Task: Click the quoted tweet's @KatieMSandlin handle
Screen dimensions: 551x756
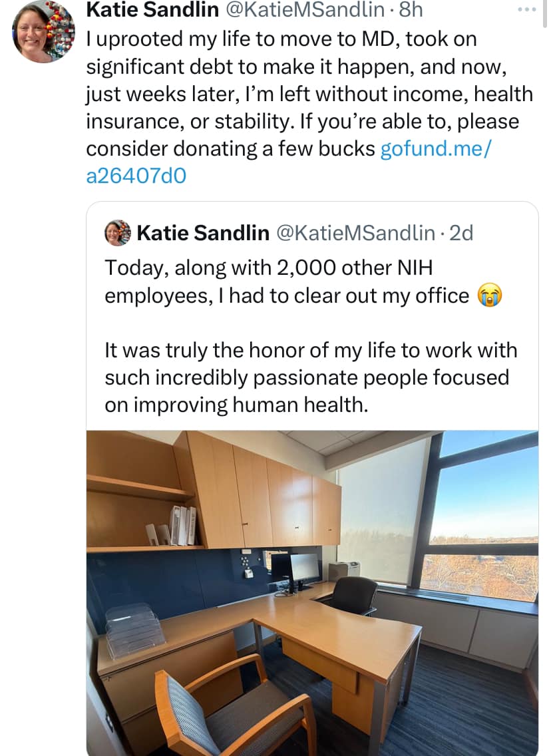Action: tap(353, 233)
